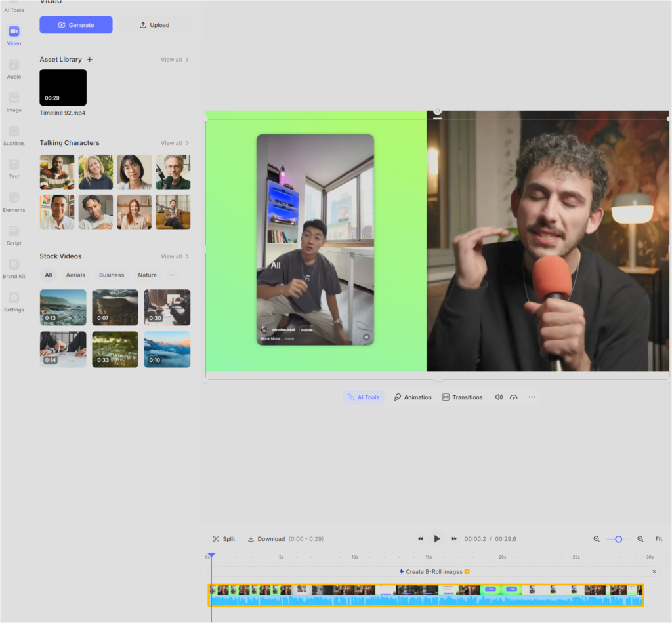Select the Nature stock video tab
The height and width of the screenshot is (623, 672).
[x=147, y=275]
